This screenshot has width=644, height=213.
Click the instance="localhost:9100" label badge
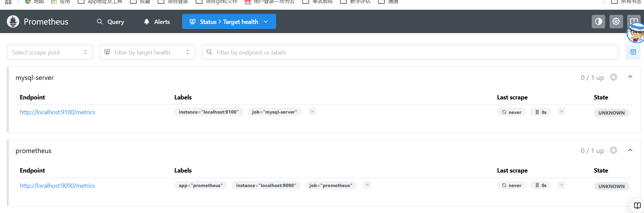pos(209,112)
